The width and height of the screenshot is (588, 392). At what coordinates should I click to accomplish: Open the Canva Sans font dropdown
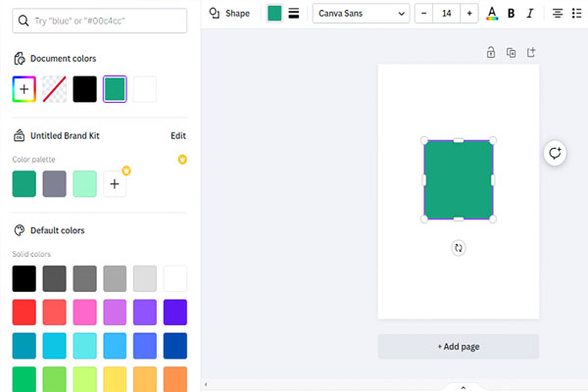point(361,14)
